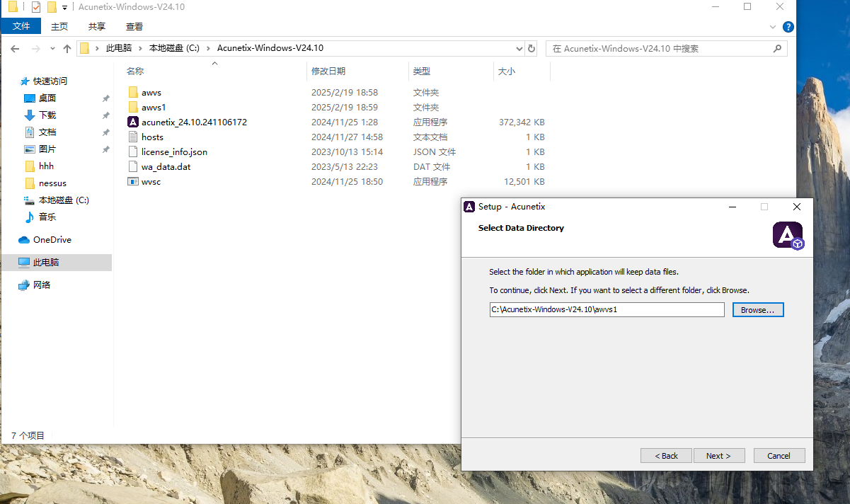850x504 pixels.
Task: Open 音乐 in sidebar
Action: pyautogui.click(x=47, y=217)
